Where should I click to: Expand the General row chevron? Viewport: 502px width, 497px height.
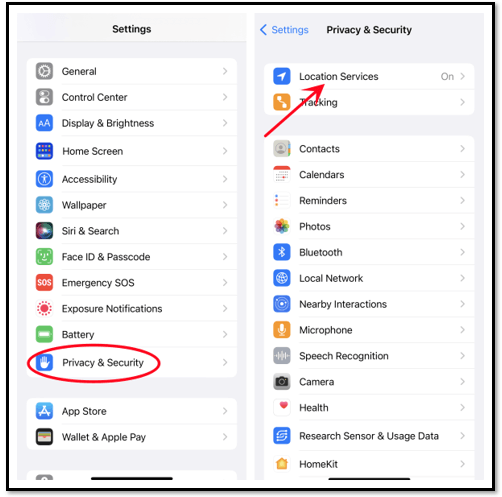tap(225, 71)
